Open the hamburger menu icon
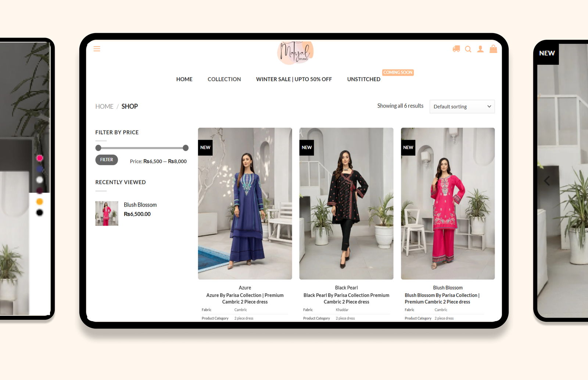 click(97, 49)
